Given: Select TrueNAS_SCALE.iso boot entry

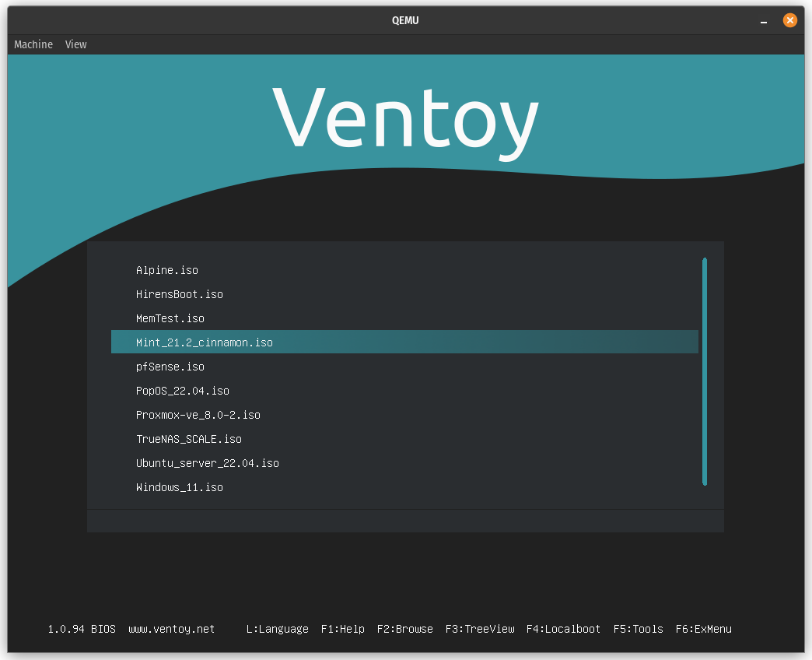Looking at the screenshot, I should tap(404, 439).
